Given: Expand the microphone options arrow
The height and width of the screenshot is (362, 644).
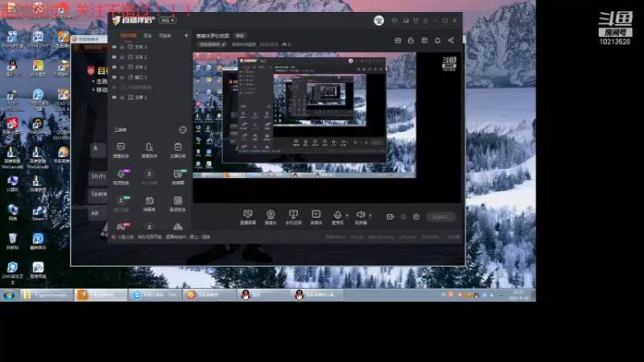Looking at the screenshot, I should pyautogui.click(x=347, y=215).
